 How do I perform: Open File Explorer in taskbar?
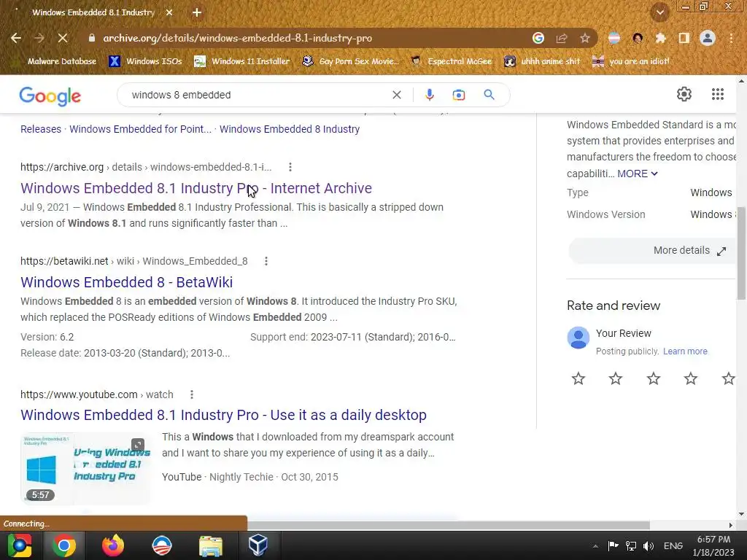(x=211, y=545)
